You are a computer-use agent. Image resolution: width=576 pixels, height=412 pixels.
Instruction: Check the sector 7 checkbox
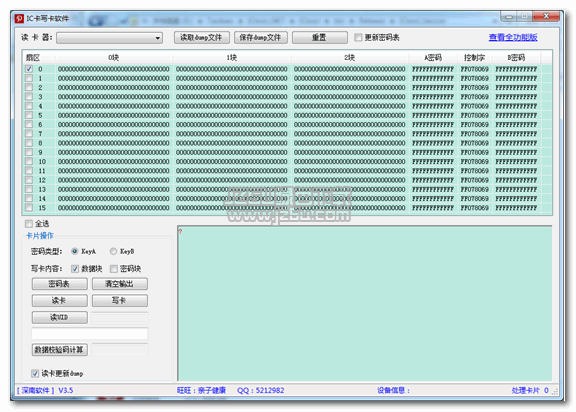29,133
